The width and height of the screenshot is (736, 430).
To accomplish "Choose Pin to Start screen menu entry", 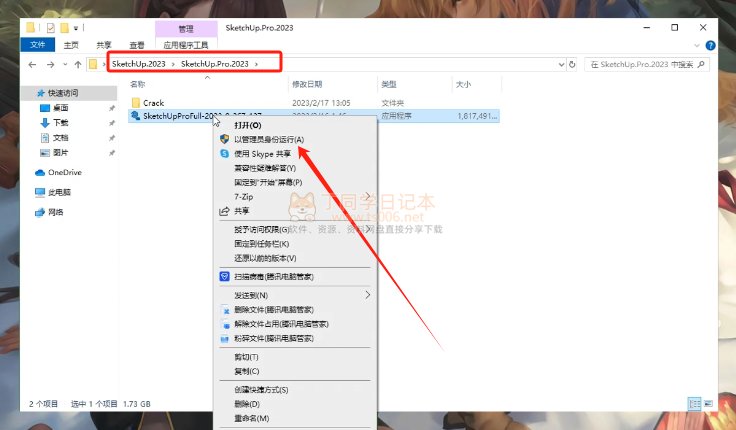I will 268,182.
